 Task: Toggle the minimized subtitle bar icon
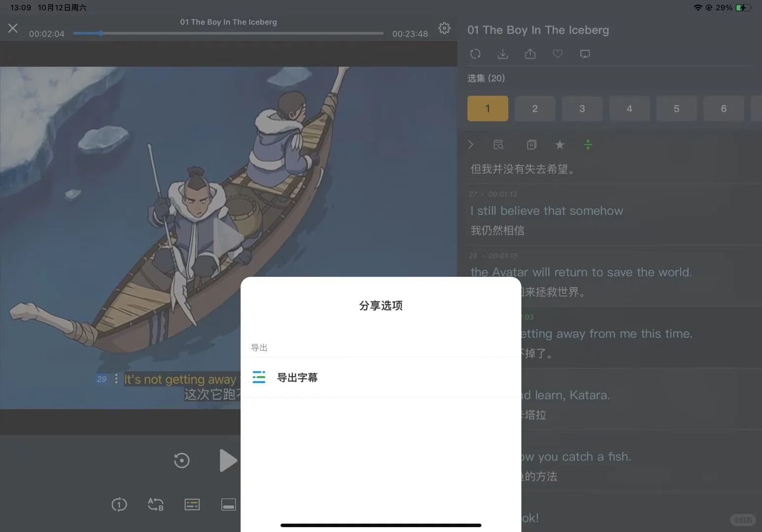click(228, 504)
